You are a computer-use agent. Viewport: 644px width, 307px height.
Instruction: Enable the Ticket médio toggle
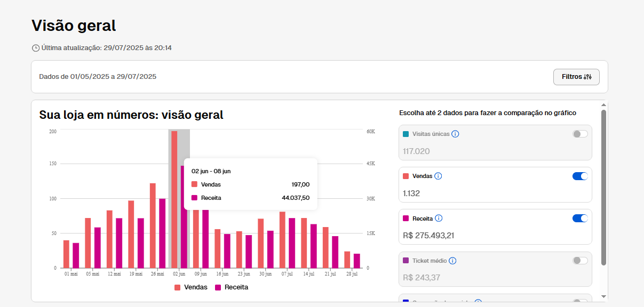579,261
